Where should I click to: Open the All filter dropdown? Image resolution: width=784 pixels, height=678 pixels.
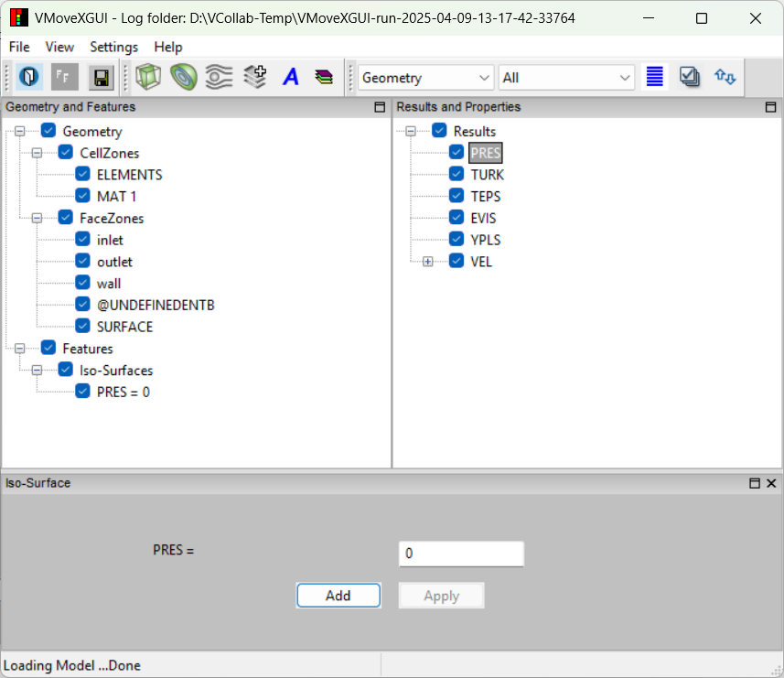pyautogui.click(x=566, y=78)
